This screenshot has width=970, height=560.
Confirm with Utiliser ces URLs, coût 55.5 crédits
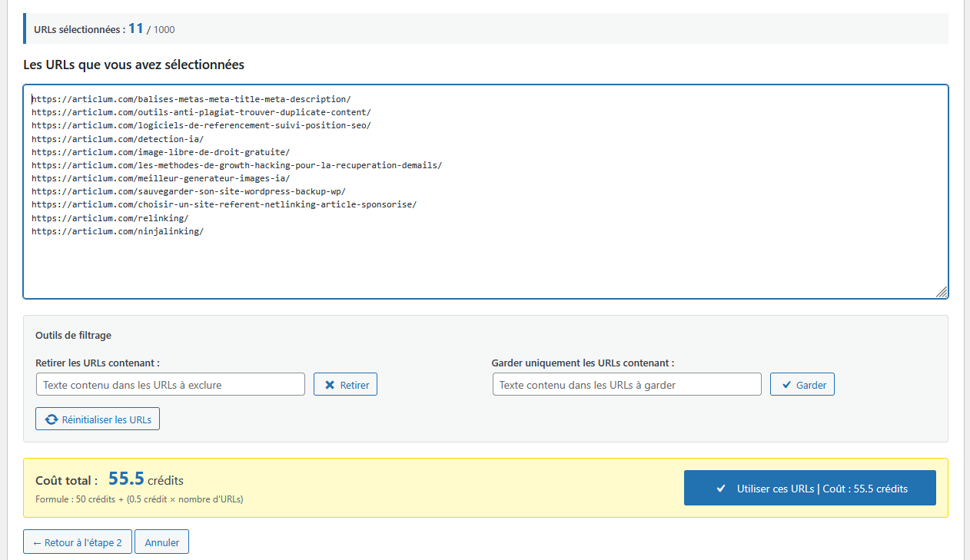pos(809,487)
